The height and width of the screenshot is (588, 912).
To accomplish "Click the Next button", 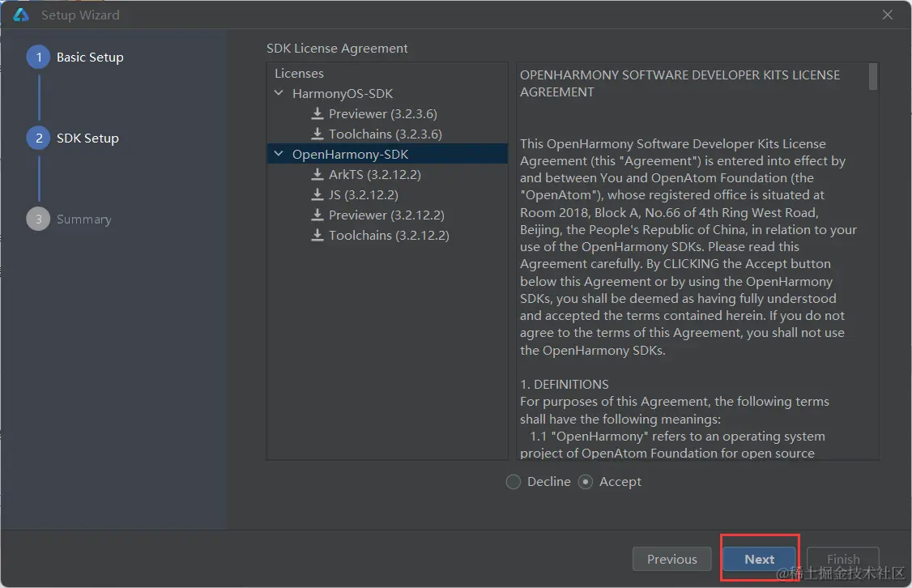I will click(x=759, y=559).
